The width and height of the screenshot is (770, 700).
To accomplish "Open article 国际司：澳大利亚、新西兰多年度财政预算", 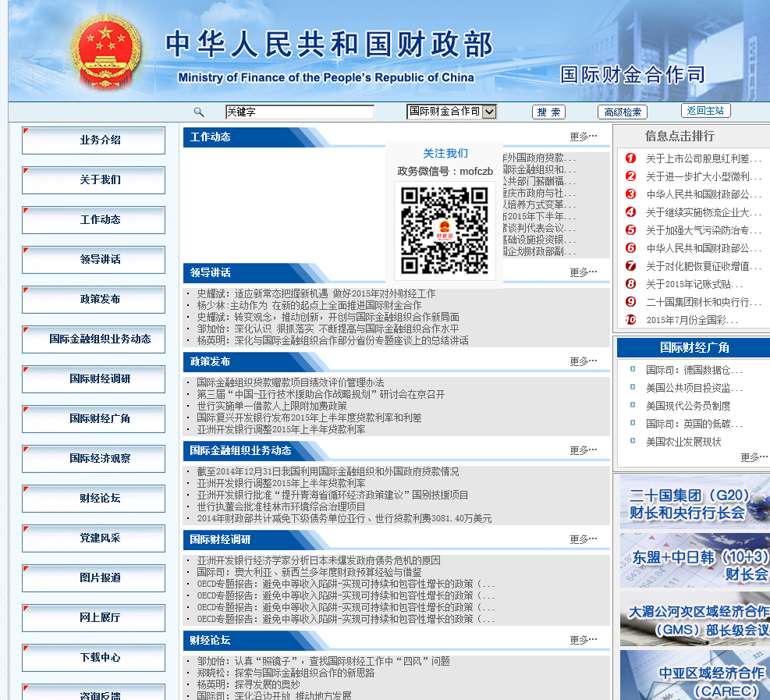I will [x=310, y=572].
